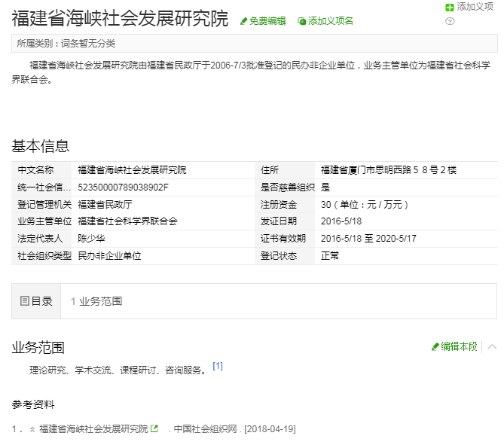
Task: Open the question-mark help icon
Action: point(450,22)
